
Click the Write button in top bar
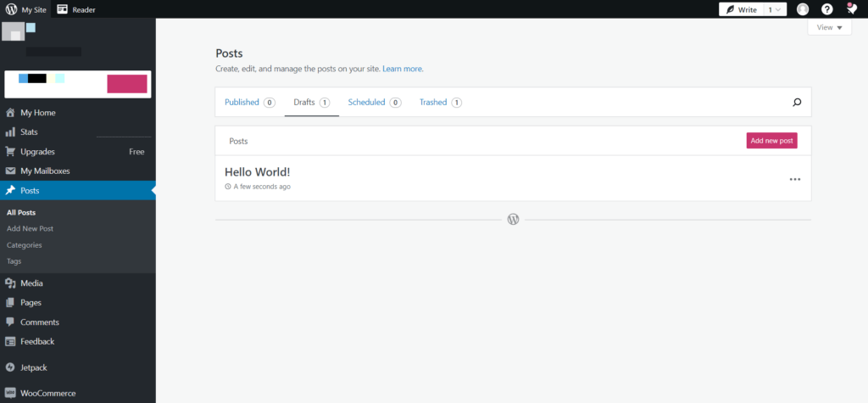point(741,9)
